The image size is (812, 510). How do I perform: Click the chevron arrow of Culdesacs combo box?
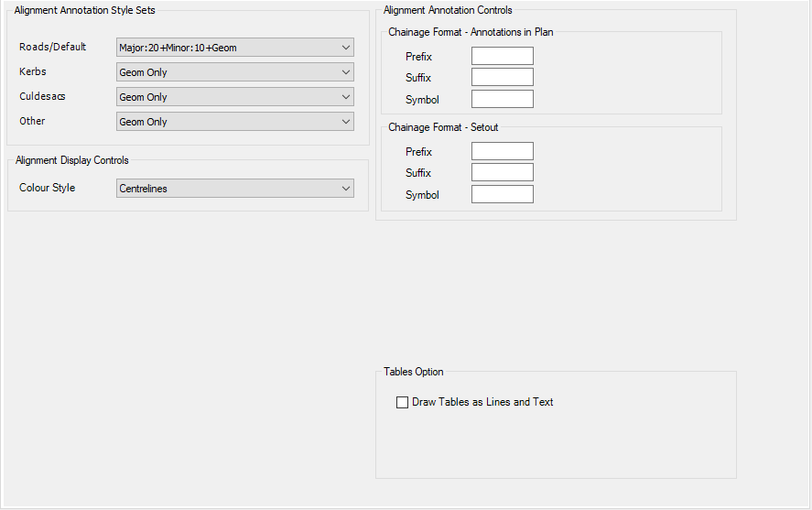coord(346,97)
